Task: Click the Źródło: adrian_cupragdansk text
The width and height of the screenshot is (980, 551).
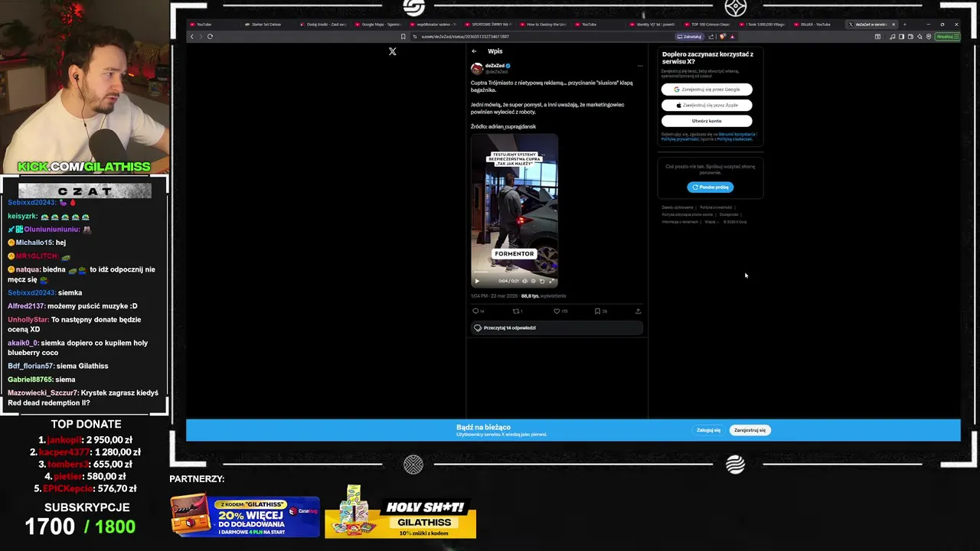Action: point(503,126)
